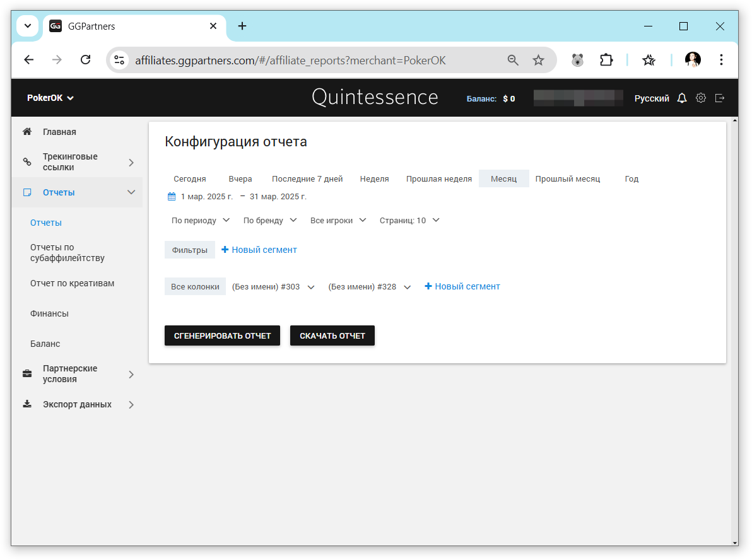Open the calendar date picker icon

coord(172,197)
